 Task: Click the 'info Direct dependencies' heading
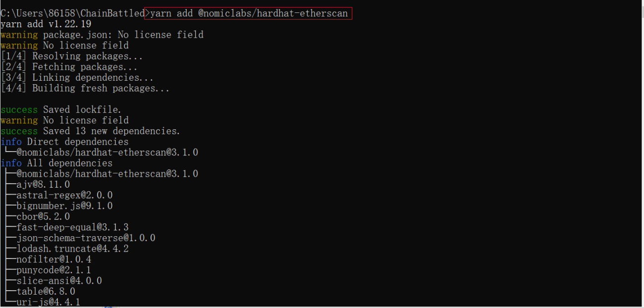64,142
